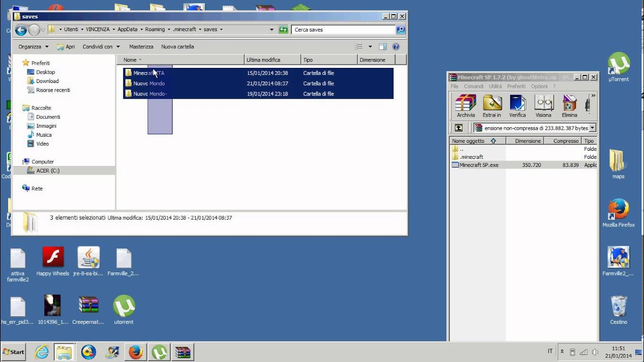
Task: Select the Creepernat archive icon
Action: 88,310
